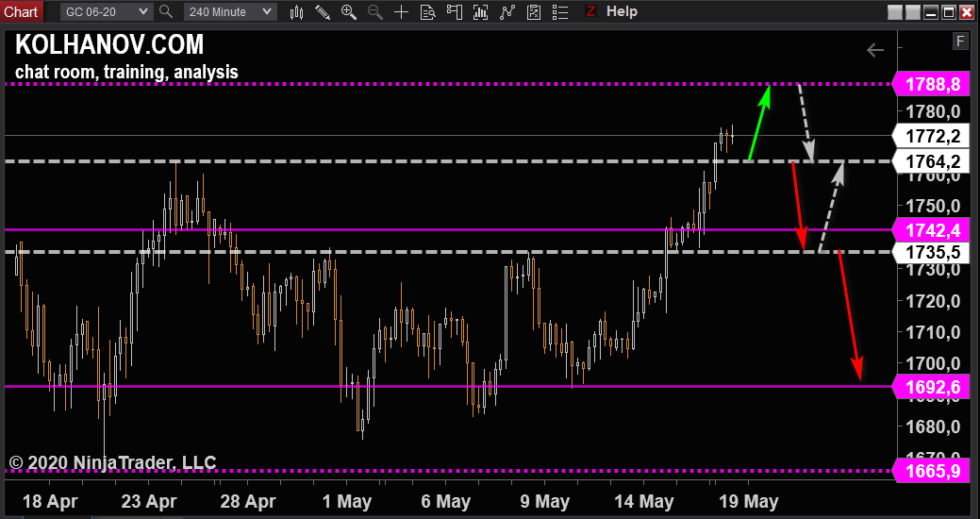
Task: Click the first gray window-link color box
Action: 895,12
